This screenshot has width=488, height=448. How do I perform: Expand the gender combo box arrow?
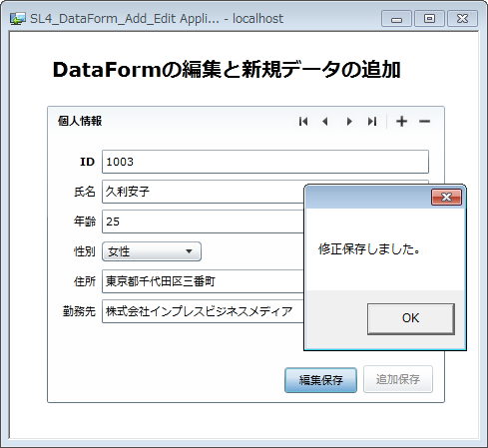tap(189, 251)
